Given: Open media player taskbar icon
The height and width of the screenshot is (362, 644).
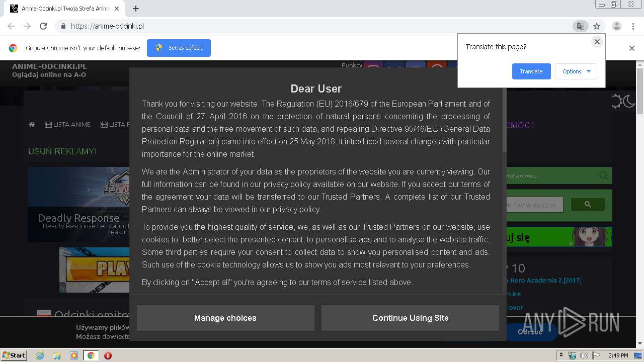Looking at the screenshot, I should coord(74,355).
